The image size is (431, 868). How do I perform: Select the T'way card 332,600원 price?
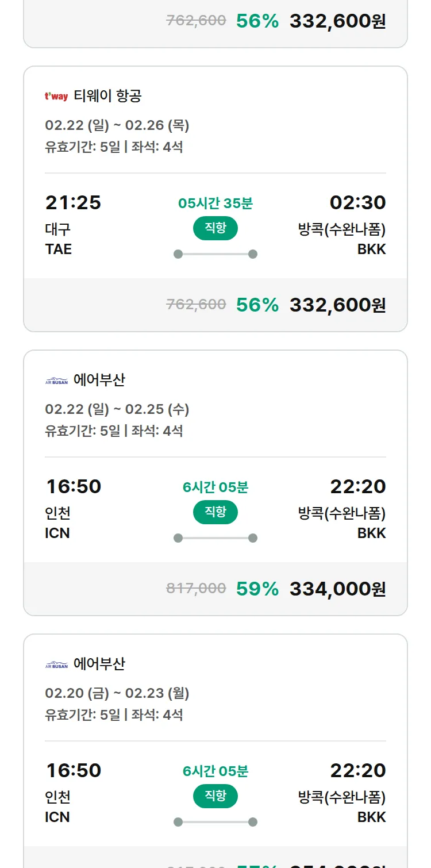click(337, 305)
